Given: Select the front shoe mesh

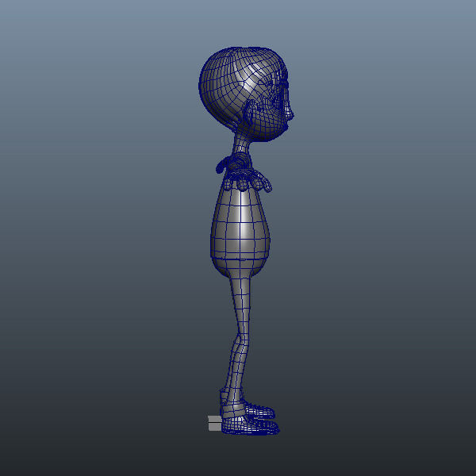Looking at the screenshot, I should (251, 424).
